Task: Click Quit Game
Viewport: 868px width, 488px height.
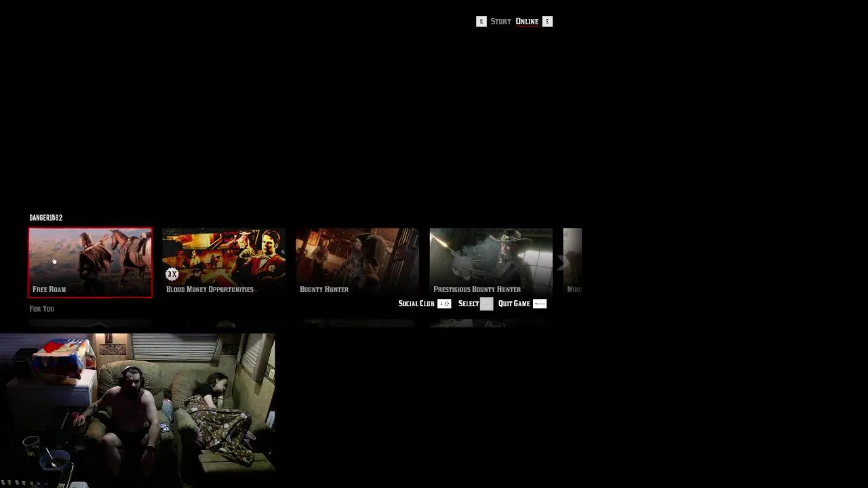Action: click(514, 304)
